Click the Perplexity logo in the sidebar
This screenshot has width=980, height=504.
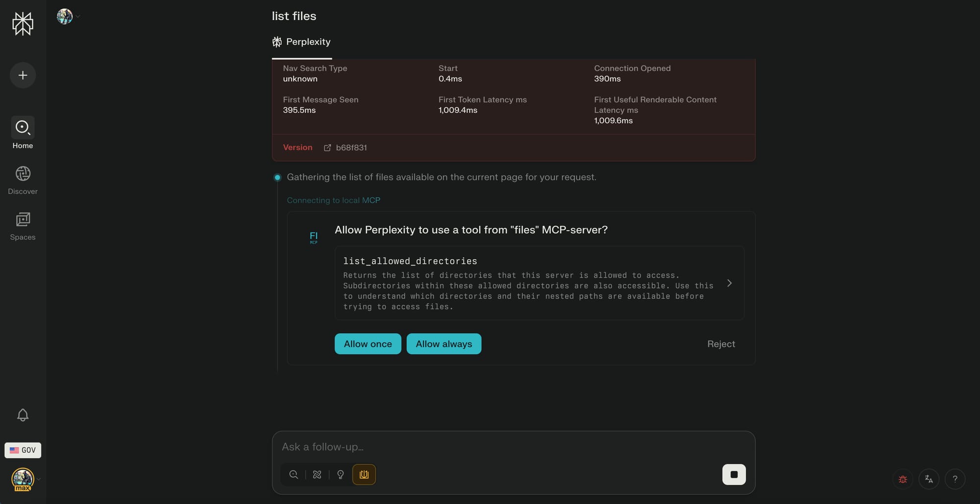click(23, 24)
